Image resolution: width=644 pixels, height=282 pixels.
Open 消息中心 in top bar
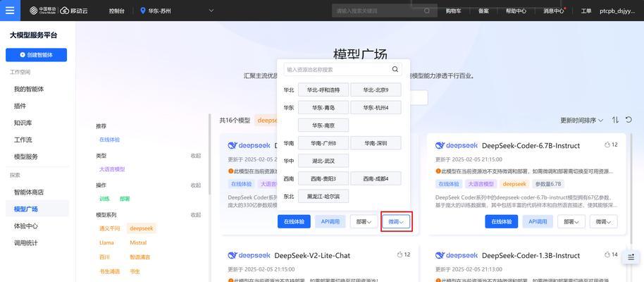click(x=554, y=11)
